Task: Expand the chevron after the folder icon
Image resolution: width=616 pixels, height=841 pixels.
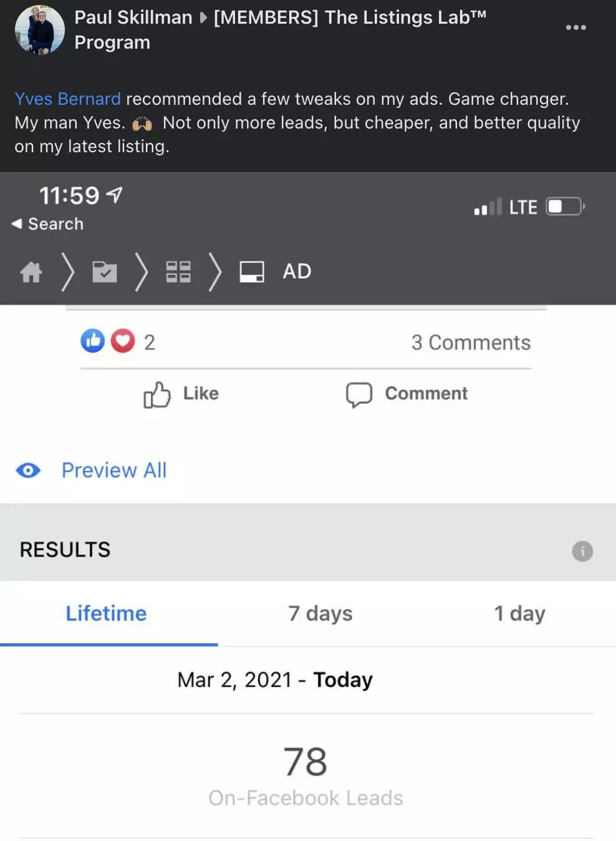Action: point(142,272)
